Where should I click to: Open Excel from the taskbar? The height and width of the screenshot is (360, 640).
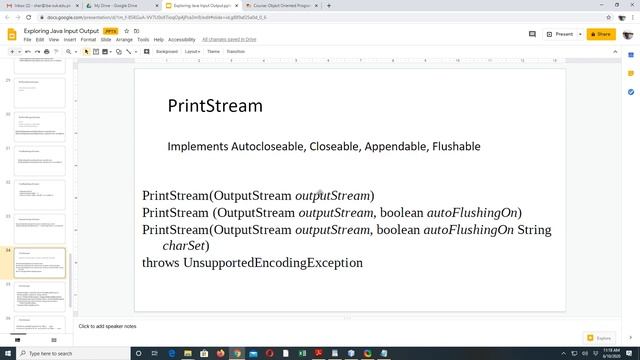point(302,353)
